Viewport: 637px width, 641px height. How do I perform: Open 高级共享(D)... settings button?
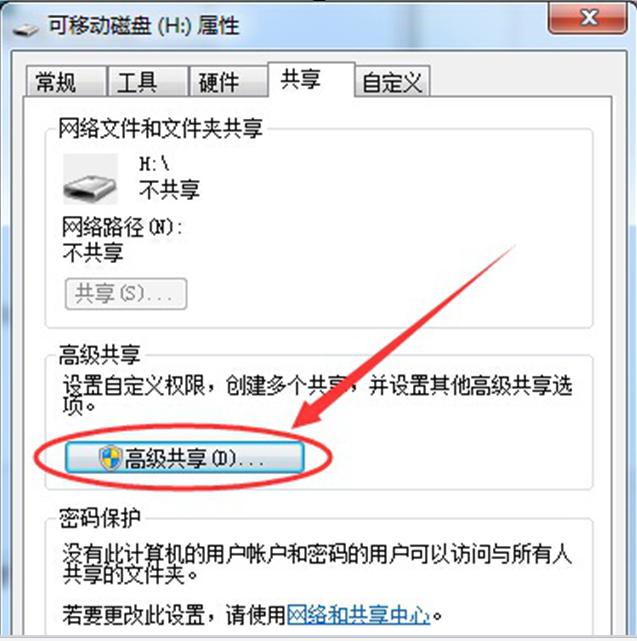pos(184,457)
